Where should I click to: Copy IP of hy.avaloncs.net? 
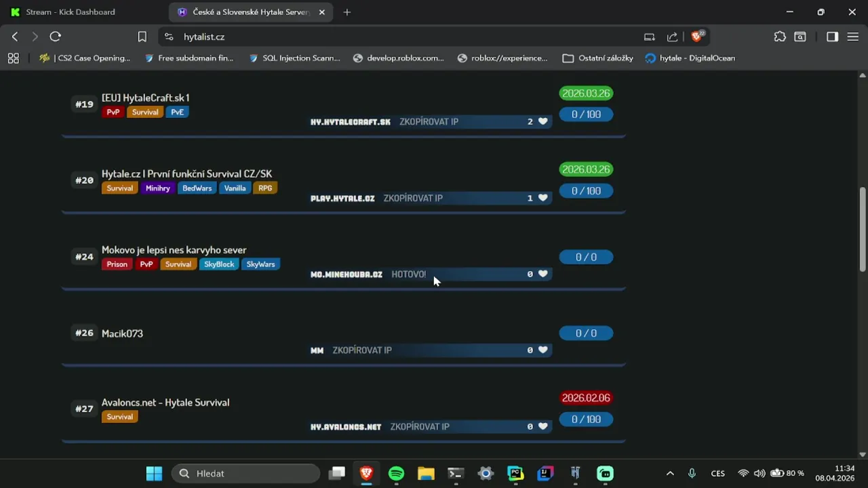pos(420,426)
